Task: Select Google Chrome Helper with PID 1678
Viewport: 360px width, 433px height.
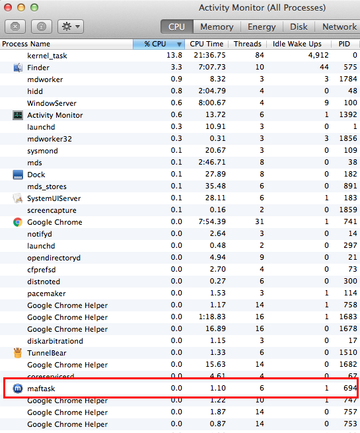Action: click(x=67, y=329)
